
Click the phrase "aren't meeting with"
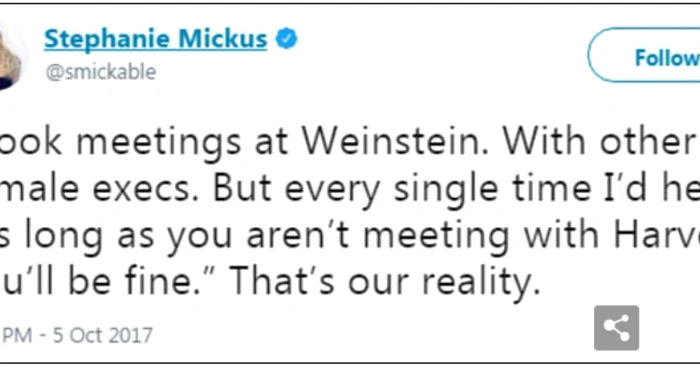point(422,236)
